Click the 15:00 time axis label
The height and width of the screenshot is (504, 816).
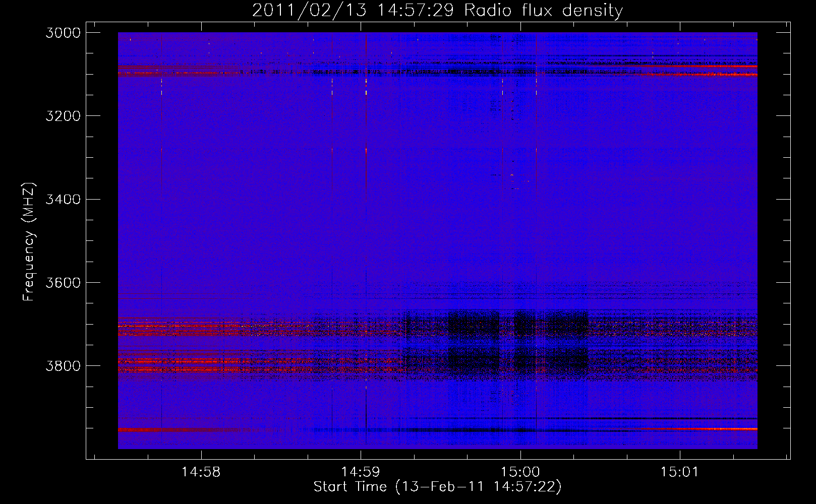[x=520, y=472]
